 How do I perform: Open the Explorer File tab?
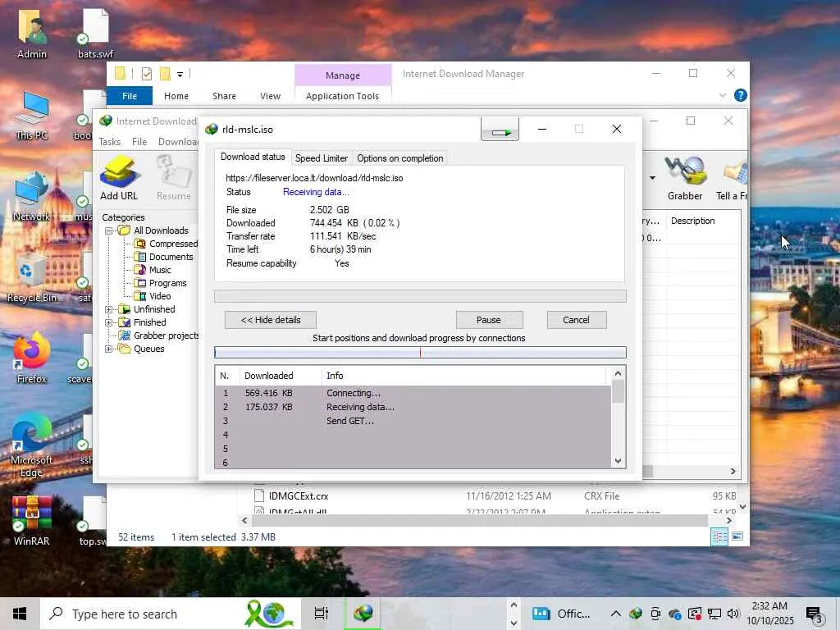130,96
